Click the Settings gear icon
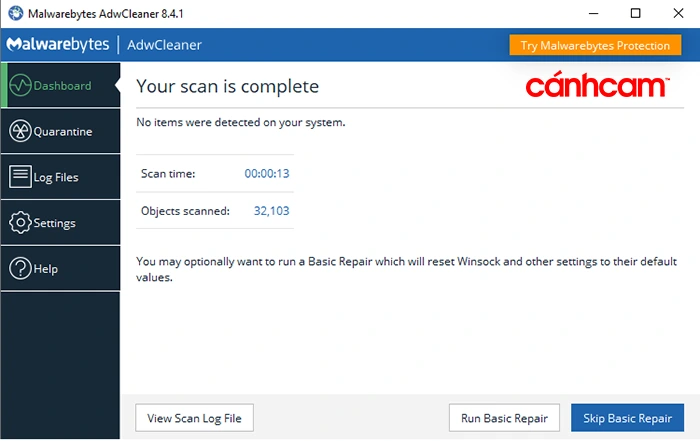This screenshot has height=441, width=700. point(21,223)
